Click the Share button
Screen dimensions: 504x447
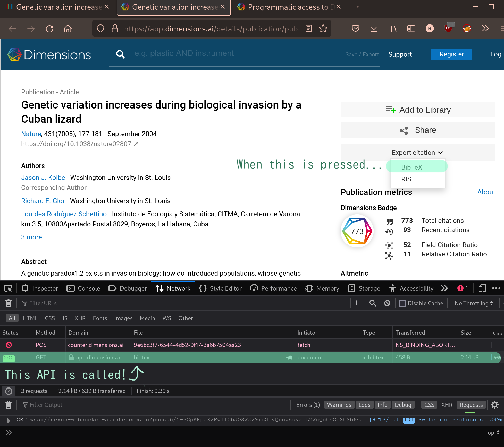pos(418,130)
